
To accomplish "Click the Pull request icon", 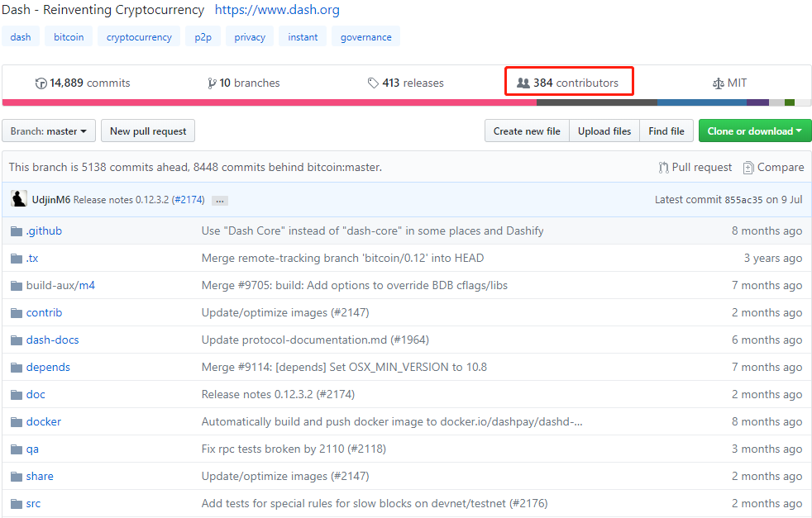I will (663, 168).
